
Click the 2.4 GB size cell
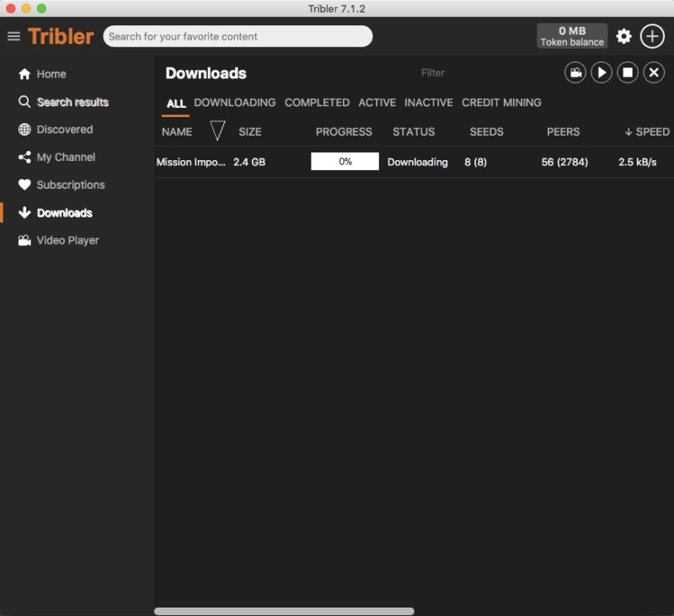(x=249, y=162)
